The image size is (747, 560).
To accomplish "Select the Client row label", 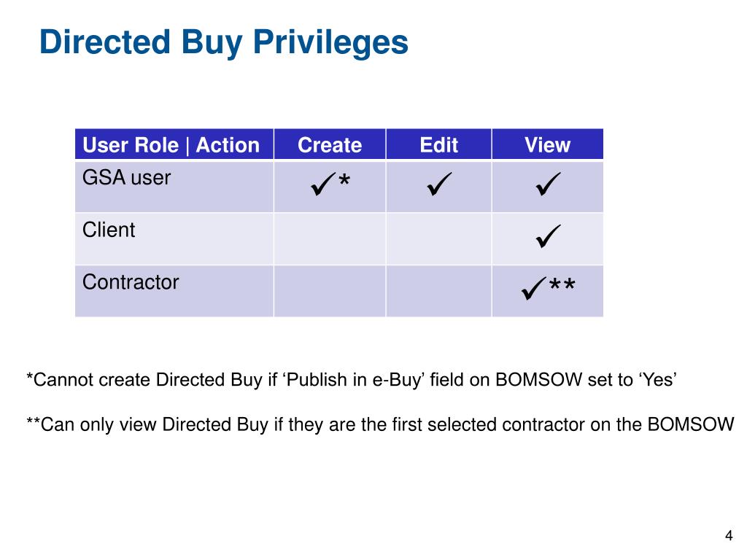I will pos(109,230).
